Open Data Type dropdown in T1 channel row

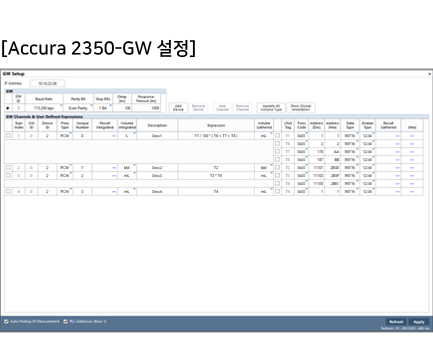pos(350,136)
